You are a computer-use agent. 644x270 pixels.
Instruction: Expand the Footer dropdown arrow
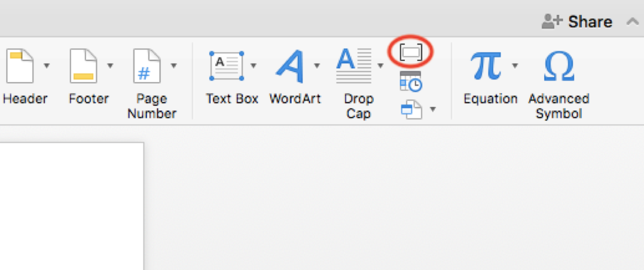[110, 66]
